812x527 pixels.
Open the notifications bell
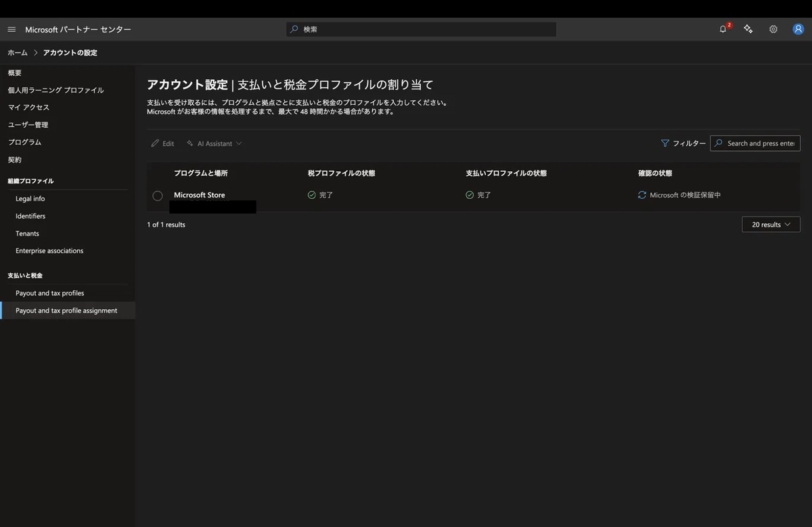click(723, 29)
